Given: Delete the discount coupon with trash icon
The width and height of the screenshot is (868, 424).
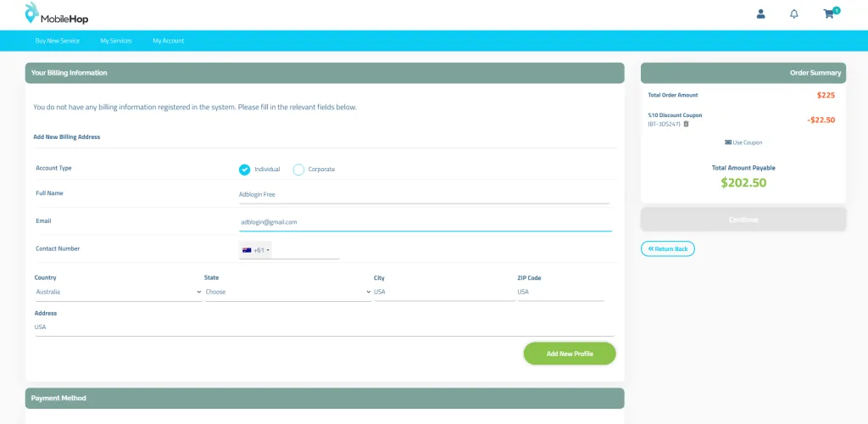Looking at the screenshot, I should pyautogui.click(x=687, y=124).
